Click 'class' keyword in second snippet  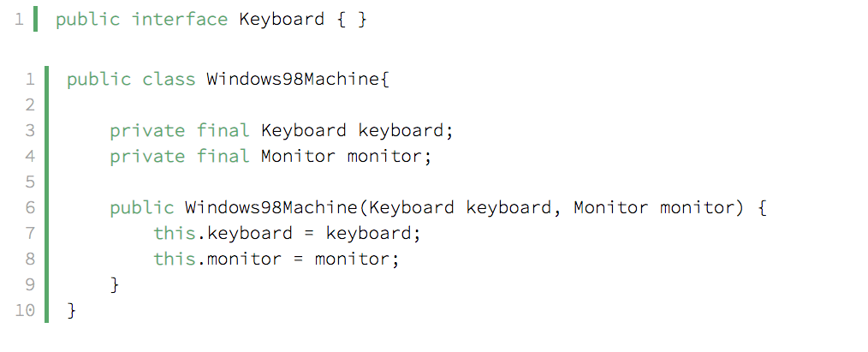(169, 79)
